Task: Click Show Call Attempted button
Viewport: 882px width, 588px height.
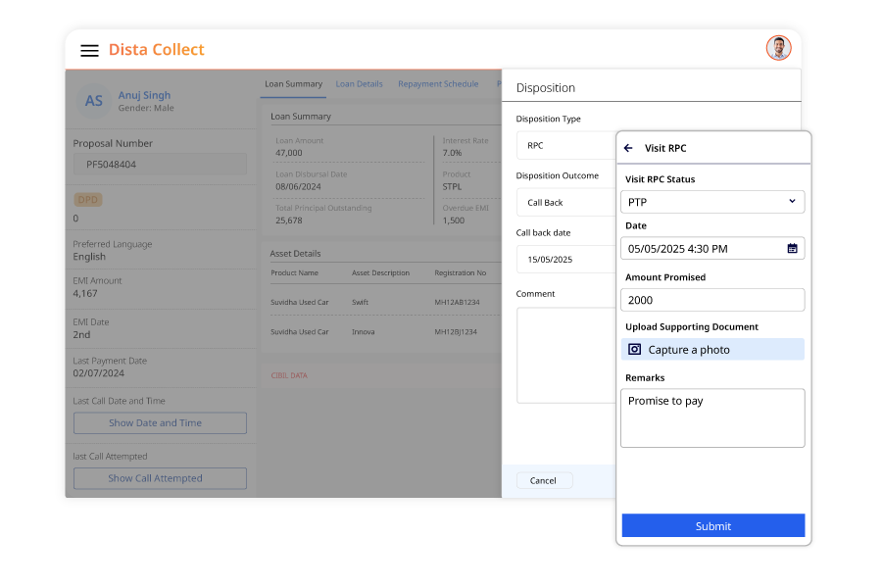Action: [x=160, y=478]
